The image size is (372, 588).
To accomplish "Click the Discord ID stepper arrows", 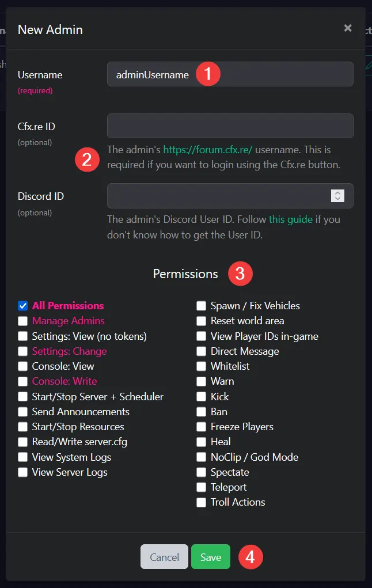I will (337, 196).
